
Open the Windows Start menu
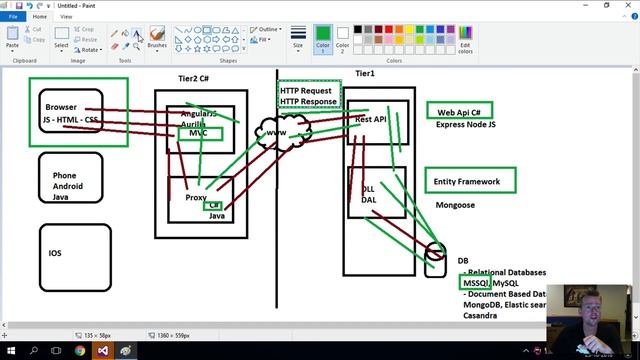pyautogui.click(x=11, y=351)
